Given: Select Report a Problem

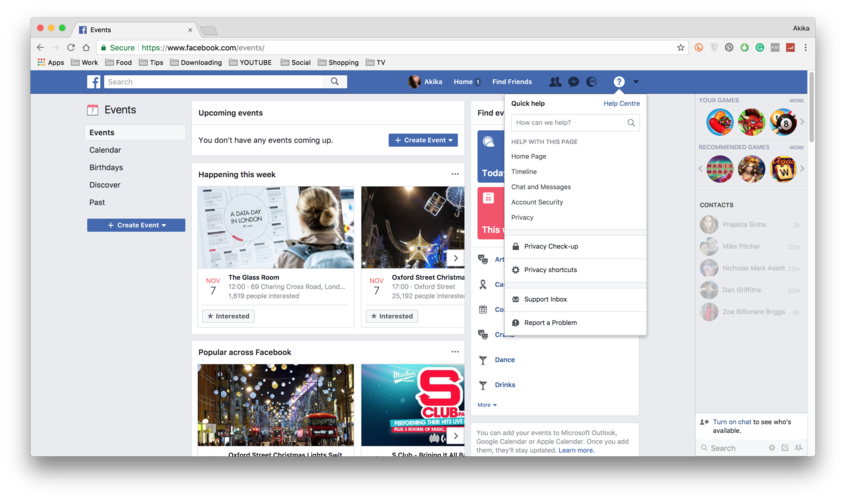Looking at the screenshot, I should (x=575, y=323).
